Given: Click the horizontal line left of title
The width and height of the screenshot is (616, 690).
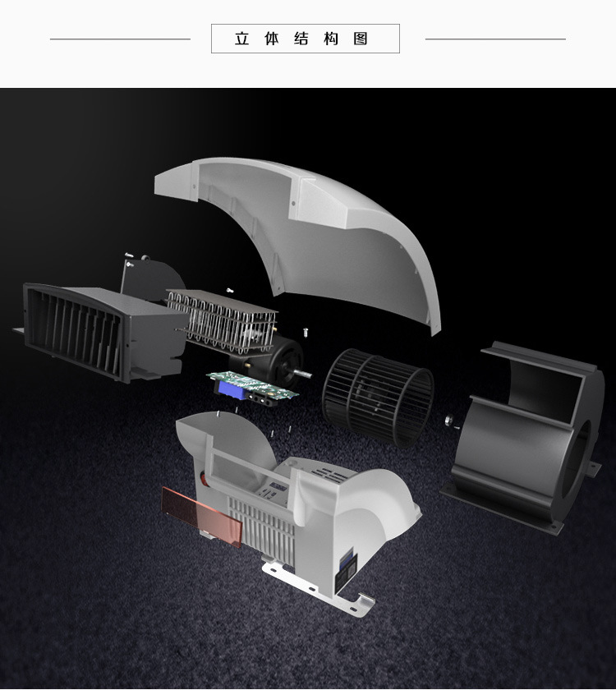Looking at the screenshot, I should pos(120,39).
